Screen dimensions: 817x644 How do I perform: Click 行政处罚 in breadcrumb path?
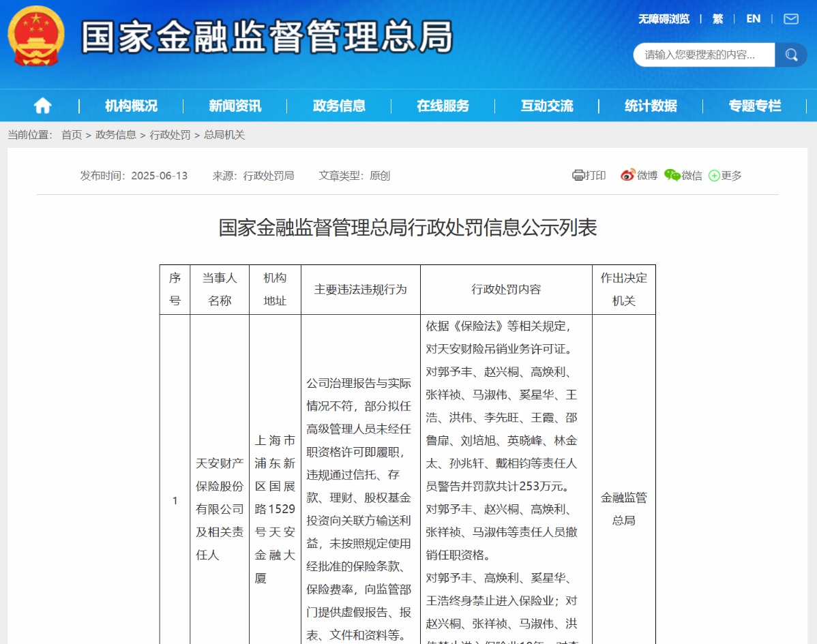pos(170,135)
